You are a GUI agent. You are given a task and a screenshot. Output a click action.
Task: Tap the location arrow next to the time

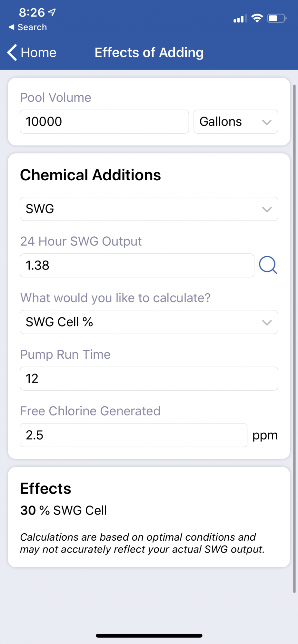[x=52, y=12]
